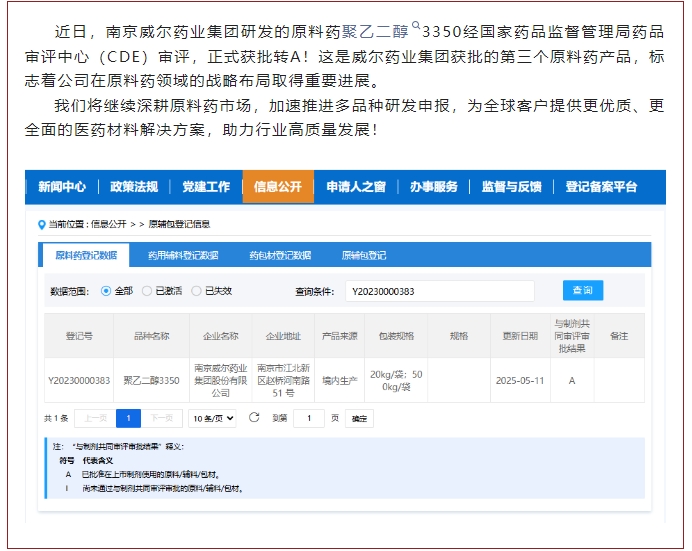Open 新闻中心 in the navigation bar
692x551 pixels.
[x=62, y=187]
